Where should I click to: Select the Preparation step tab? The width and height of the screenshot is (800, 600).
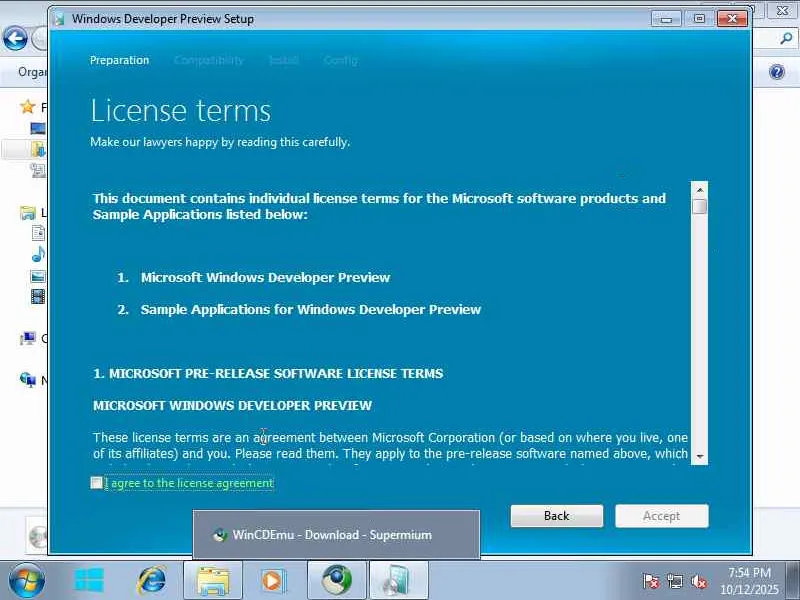[x=119, y=60]
